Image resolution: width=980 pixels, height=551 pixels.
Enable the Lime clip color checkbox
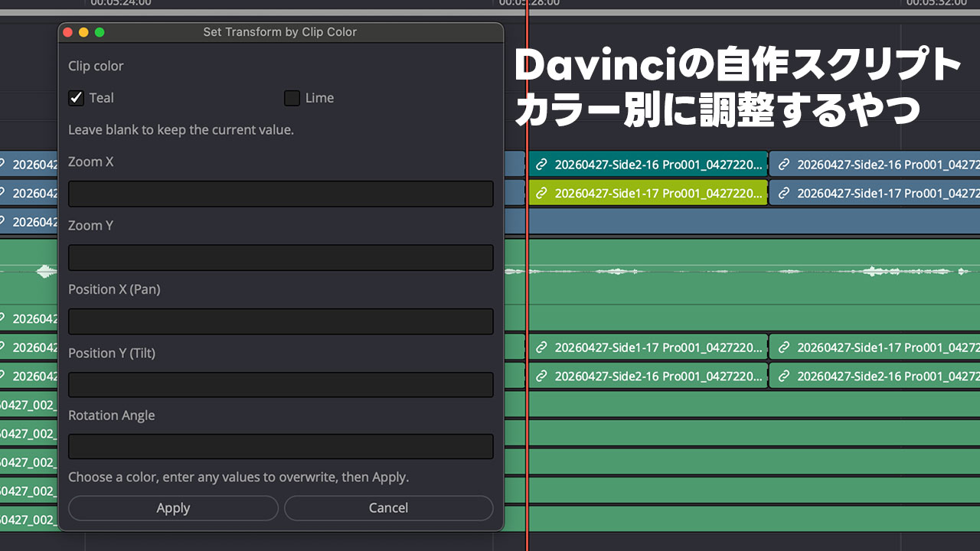click(292, 98)
